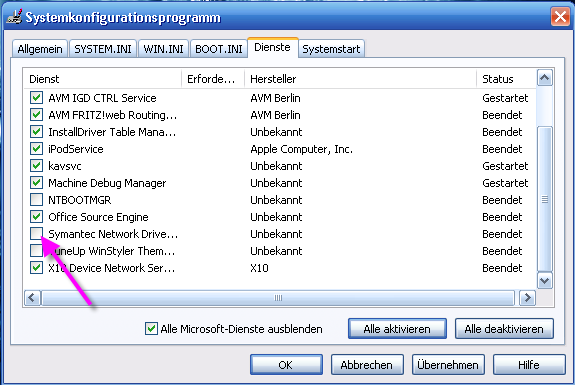Toggle the kavsvc service checkbox
This screenshot has height=385, width=575.
(x=36, y=166)
